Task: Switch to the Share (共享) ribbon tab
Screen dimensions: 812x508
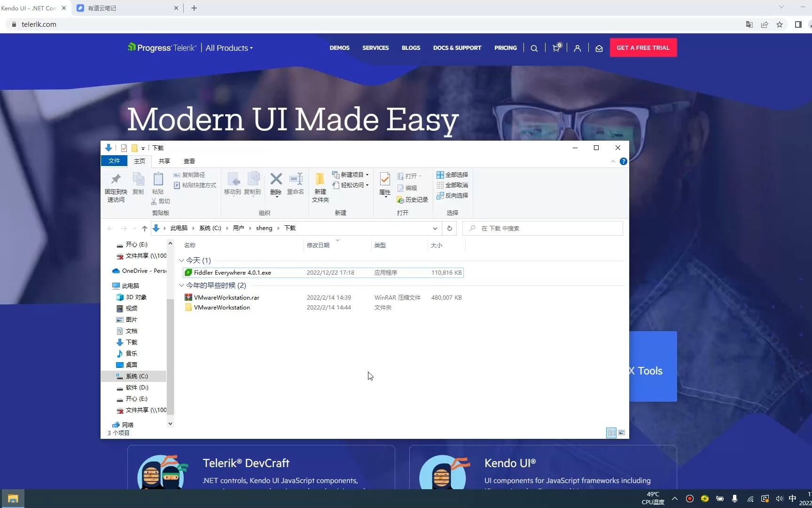Action: pos(164,161)
